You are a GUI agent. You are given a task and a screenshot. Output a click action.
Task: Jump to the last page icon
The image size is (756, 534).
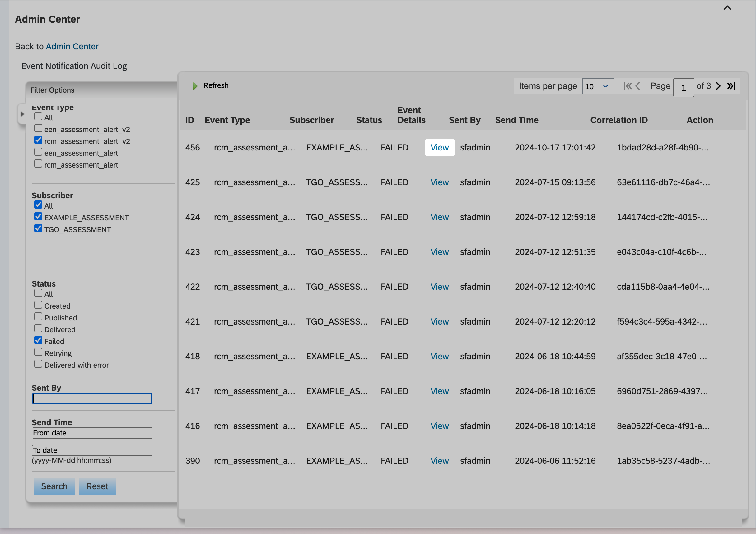tap(731, 86)
